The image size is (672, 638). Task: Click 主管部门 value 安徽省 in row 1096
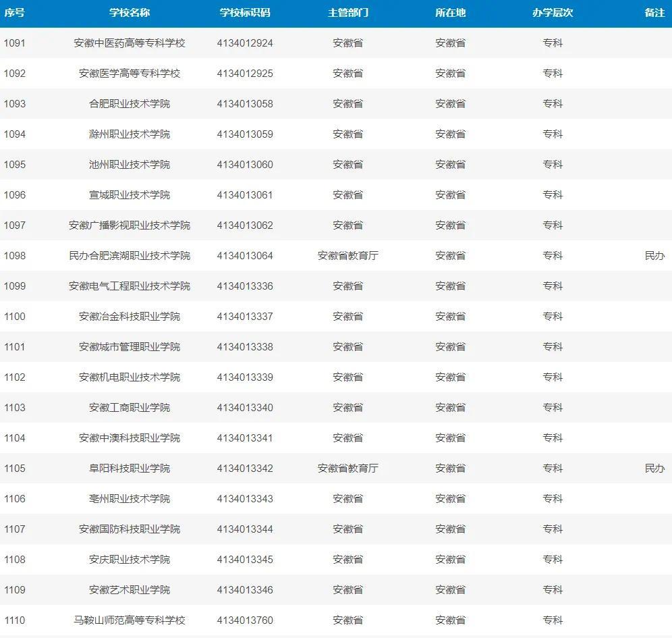348,195
